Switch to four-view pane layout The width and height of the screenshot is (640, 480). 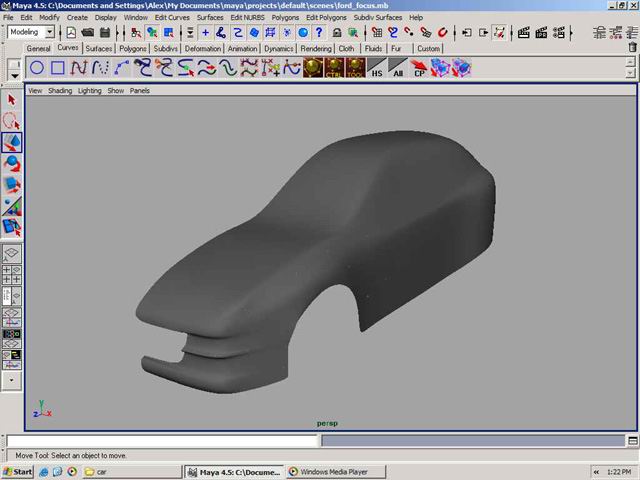point(12,275)
